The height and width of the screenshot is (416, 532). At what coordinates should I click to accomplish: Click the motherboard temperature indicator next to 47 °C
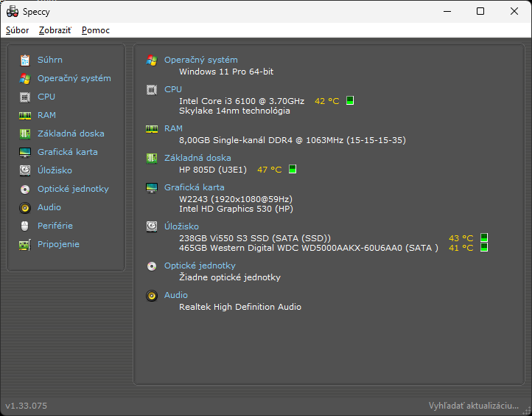click(293, 170)
